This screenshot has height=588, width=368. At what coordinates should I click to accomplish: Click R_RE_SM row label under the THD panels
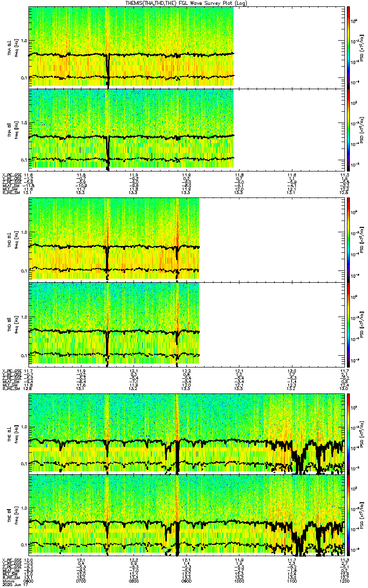click(x=11, y=389)
